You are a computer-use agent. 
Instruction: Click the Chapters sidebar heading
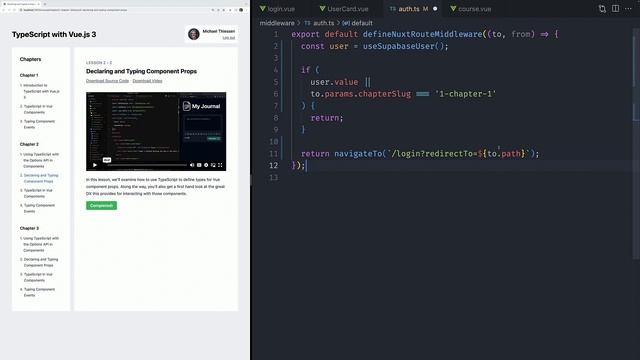pos(30,59)
